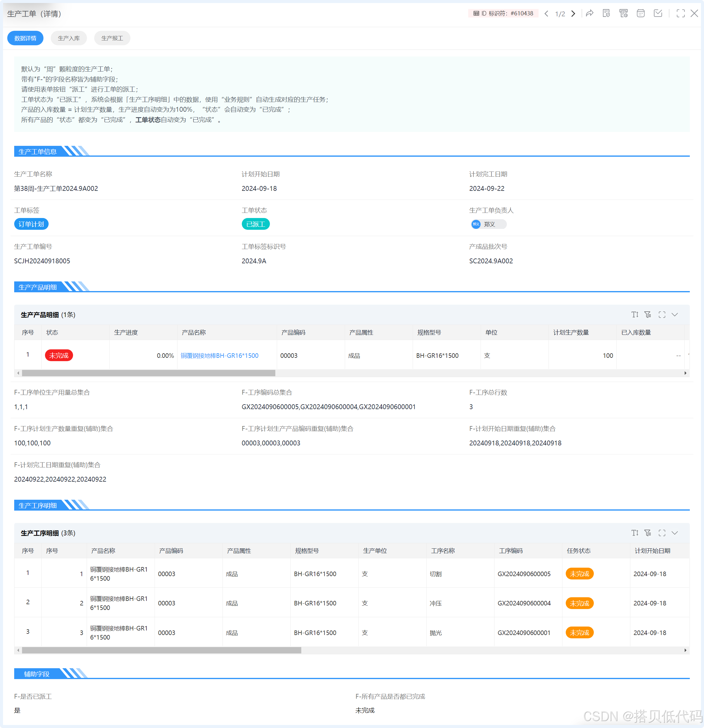Click 生产产品明细 horizontal scrollbar
This screenshot has height=728, width=704.
coord(149,373)
